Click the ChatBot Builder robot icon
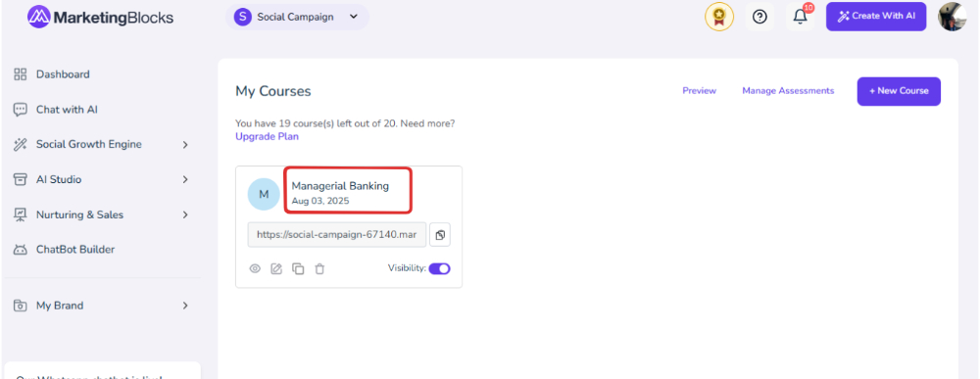This screenshot has width=980, height=379. 20,250
